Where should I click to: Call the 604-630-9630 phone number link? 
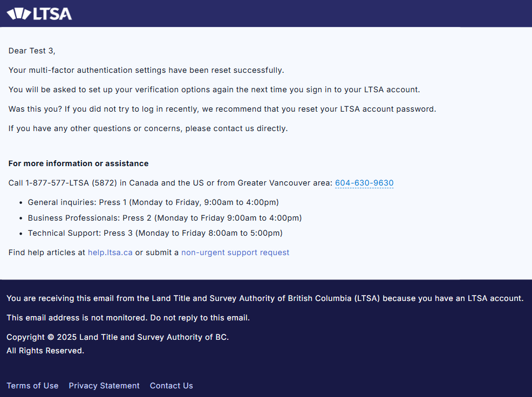pos(364,183)
